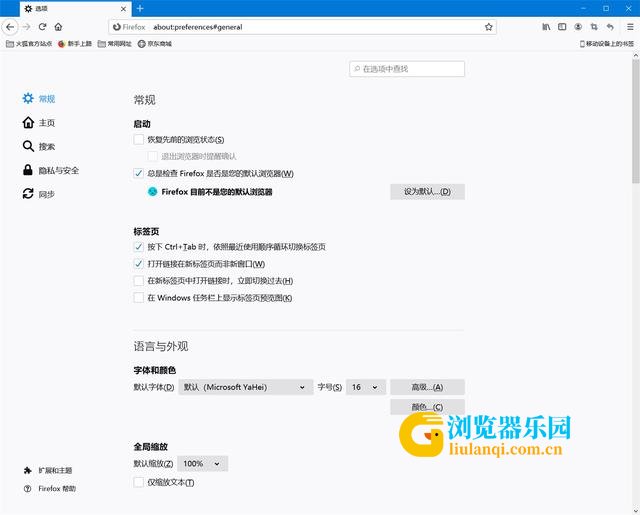This screenshot has height=515, width=640.
Task: Open the 默认缩放 100% dropdown
Action: pos(203,464)
